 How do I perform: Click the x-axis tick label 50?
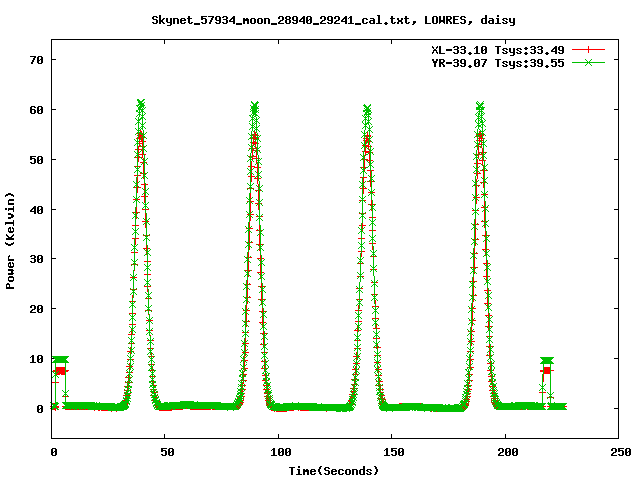(167, 452)
